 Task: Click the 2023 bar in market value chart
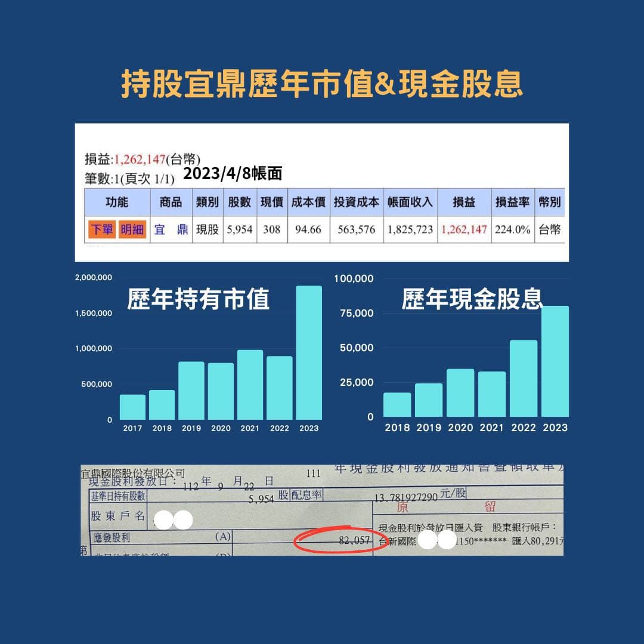[x=309, y=352]
